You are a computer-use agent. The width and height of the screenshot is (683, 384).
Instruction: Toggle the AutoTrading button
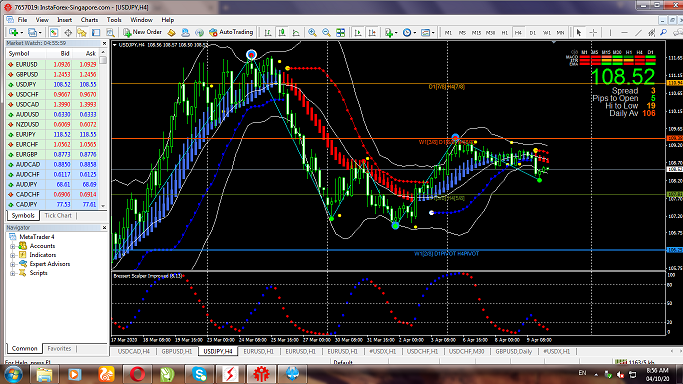(x=231, y=32)
